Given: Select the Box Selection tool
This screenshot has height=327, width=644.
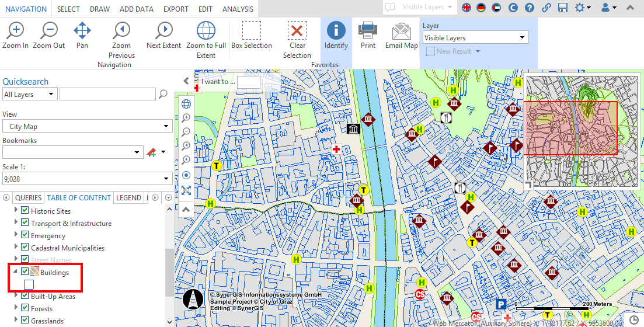Looking at the screenshot, I should [252, 36].
